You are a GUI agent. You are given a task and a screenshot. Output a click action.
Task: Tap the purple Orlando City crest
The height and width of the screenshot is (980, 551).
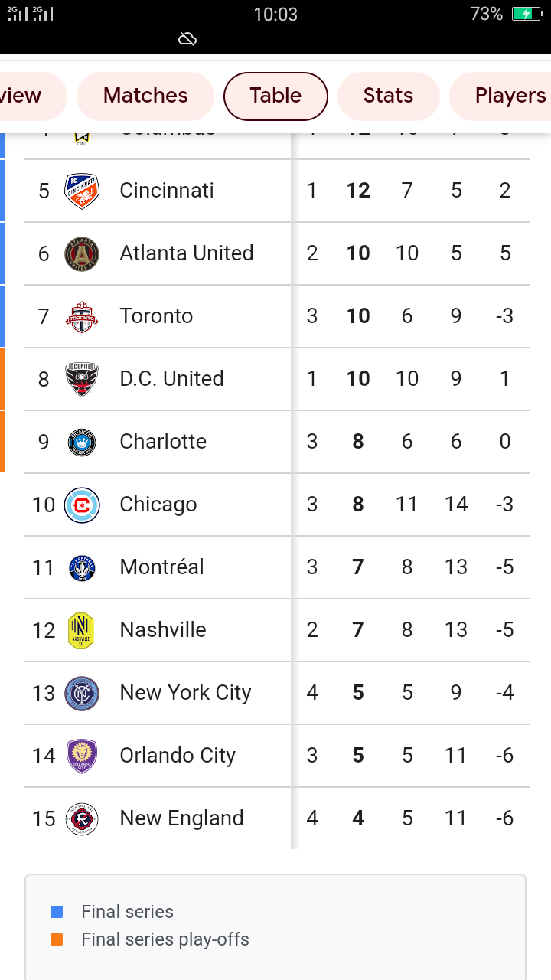coord(82,756)
